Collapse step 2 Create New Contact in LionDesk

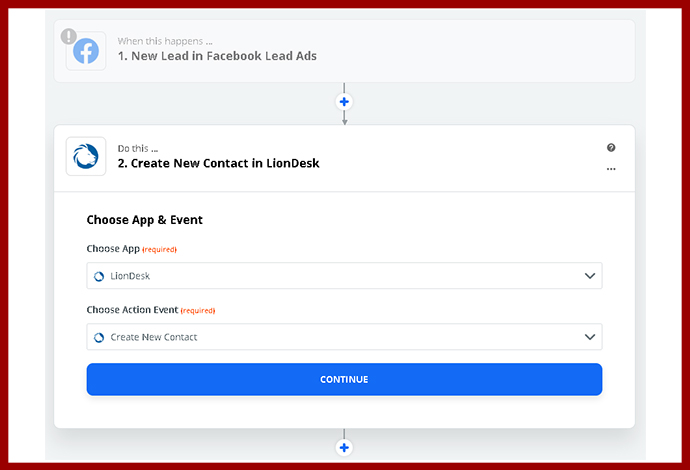pos(225,163)
